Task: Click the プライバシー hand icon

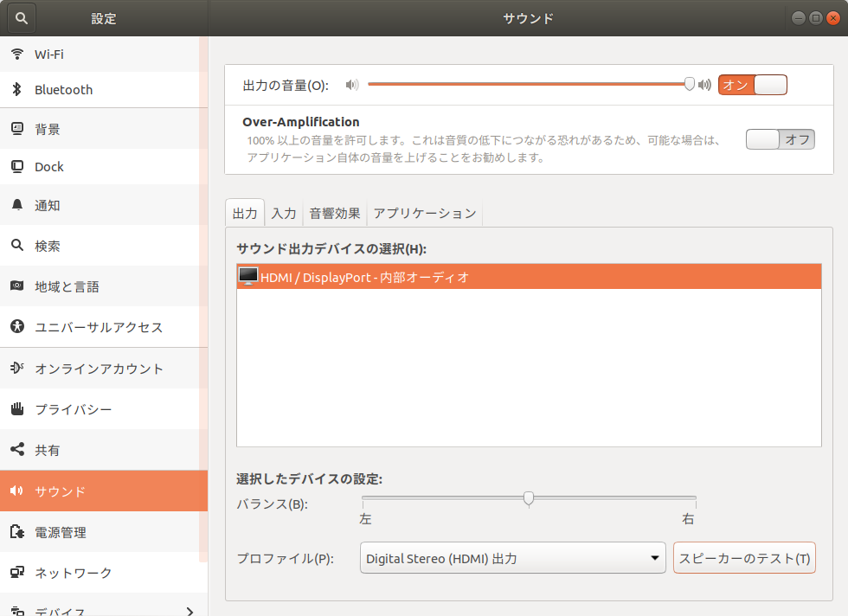Action: [17, 409]
